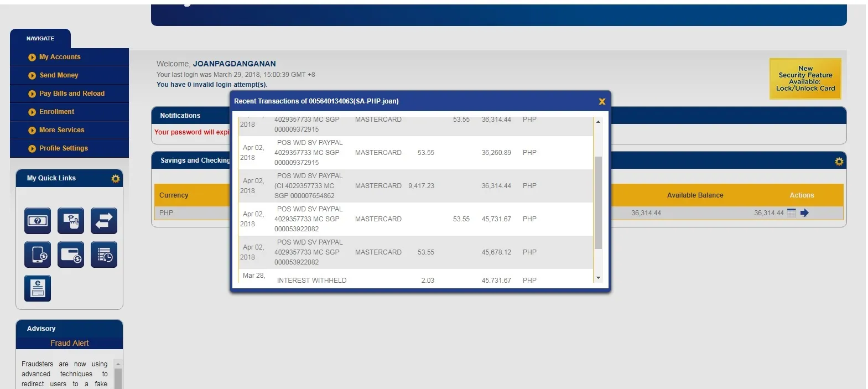The image size is (868, 389).
Task: Open the fund transfer arrows quick link
Action: (x=104, y=221)
